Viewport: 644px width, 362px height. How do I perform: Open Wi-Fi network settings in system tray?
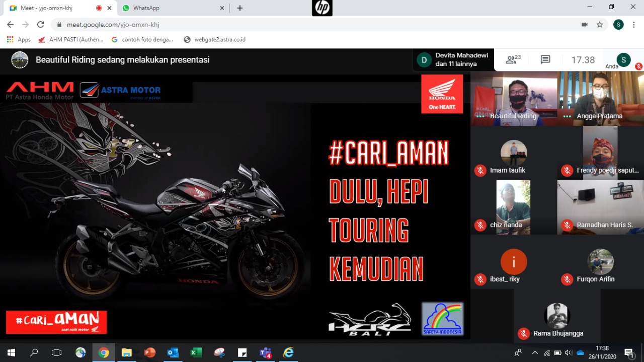[546, 352]
